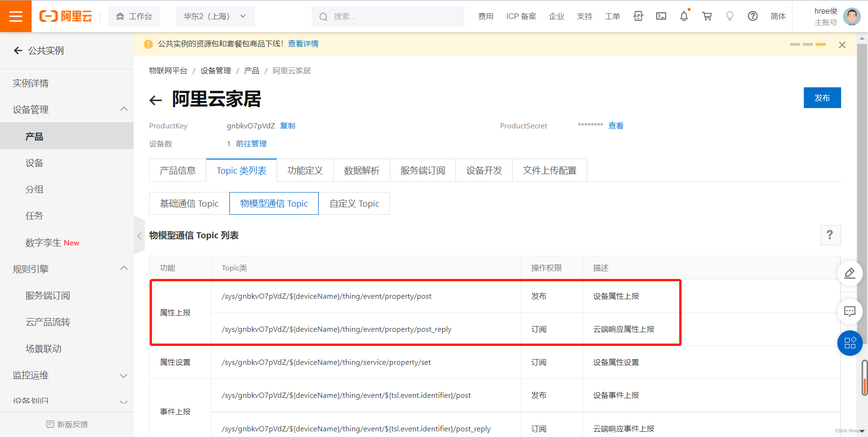868x437 pixels.
Task: View ProductSecret via 查看
Action: pyautogui.click(x=616, y=126)
